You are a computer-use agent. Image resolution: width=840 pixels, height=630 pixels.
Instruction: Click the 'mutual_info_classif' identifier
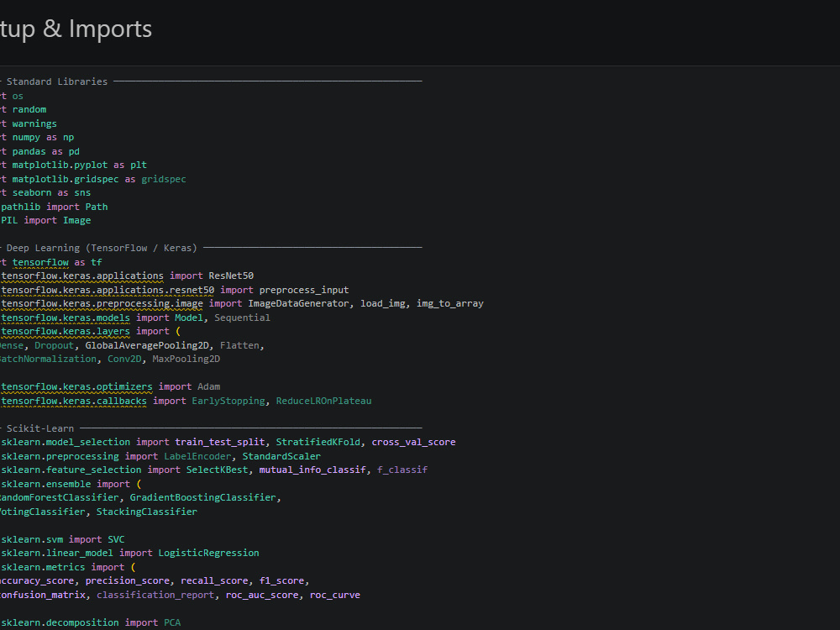point(312,470)
